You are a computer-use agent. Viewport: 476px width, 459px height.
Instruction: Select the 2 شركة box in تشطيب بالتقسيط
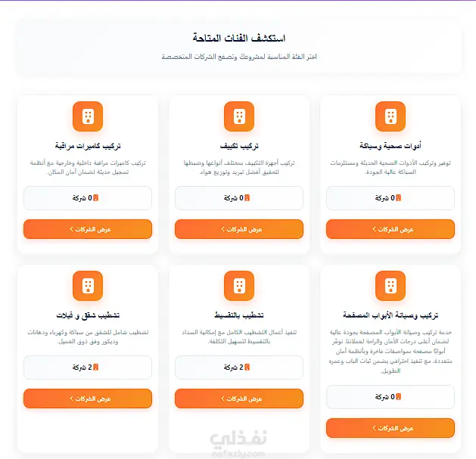(239, 368)
